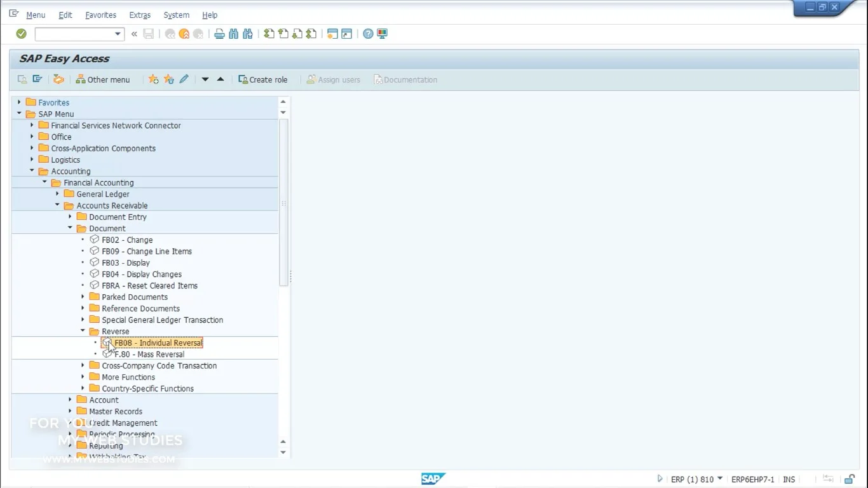
Task: Open the Menu menu
Action: [x=36, y=15]
